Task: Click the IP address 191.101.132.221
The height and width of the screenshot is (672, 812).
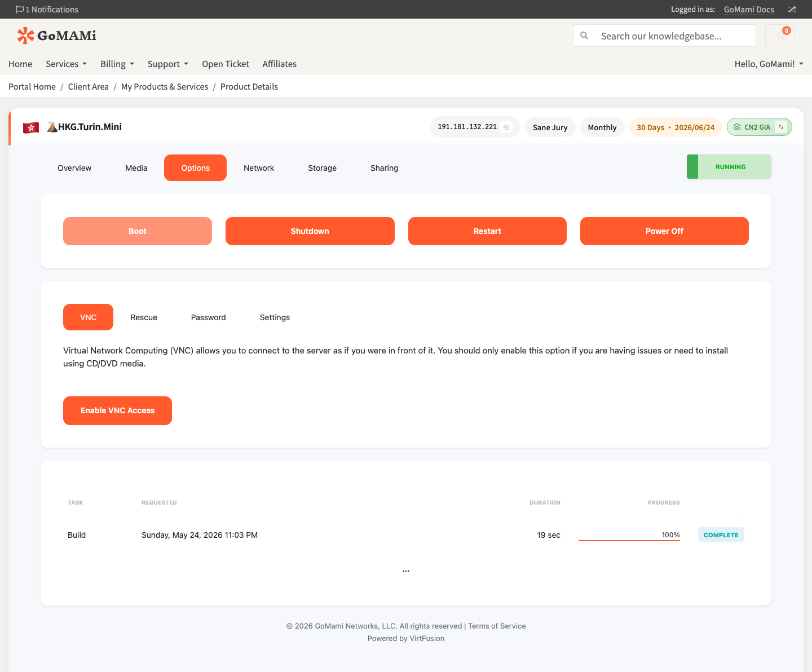Action: pyautogui.click(x=467, y=127)
